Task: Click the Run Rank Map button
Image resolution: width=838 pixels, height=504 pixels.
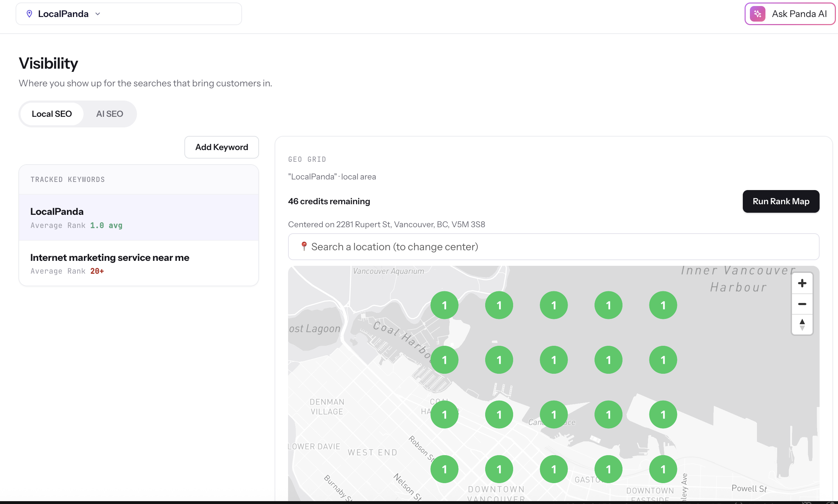Action: click(781, 201)
